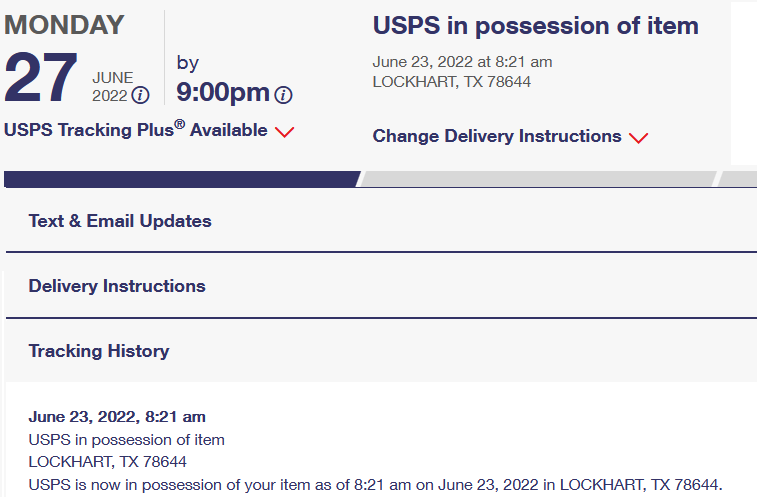This screenshot has width=757, height=497.
Task: Click the red chevron after Tracking Plus Available
Action: (x=284, y=132)
